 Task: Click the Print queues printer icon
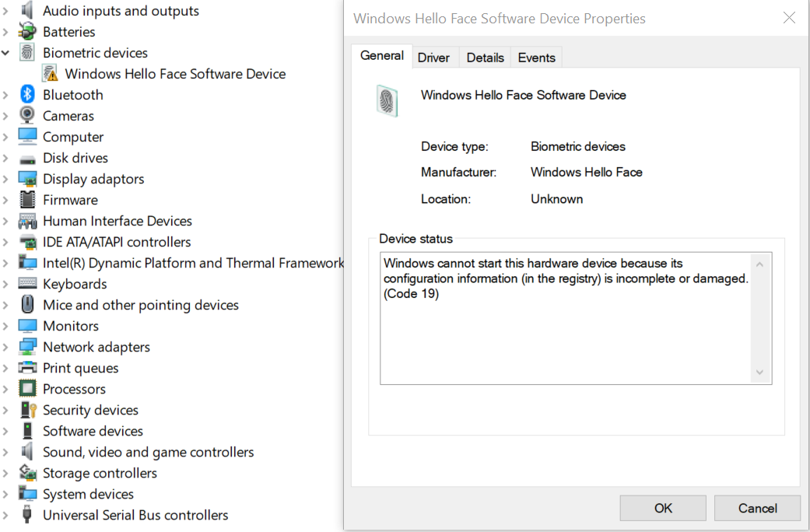tap(27, 368)
